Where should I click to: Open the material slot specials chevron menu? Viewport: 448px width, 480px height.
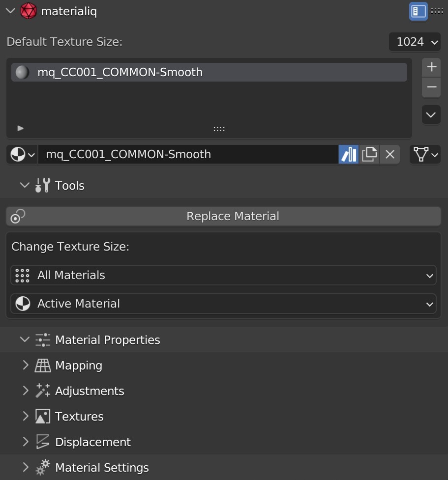pos(431,114)
